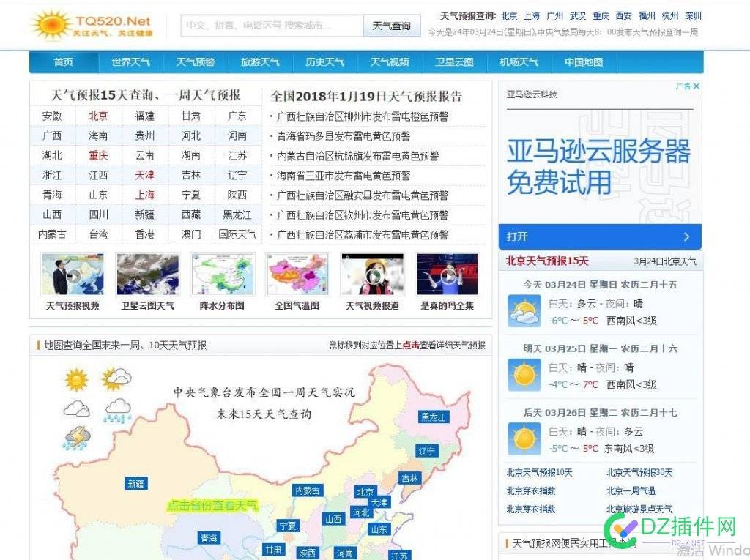The image size is (750, 560).
Task: Click the 深圳 link in header cities
Action: coord(693,16)
